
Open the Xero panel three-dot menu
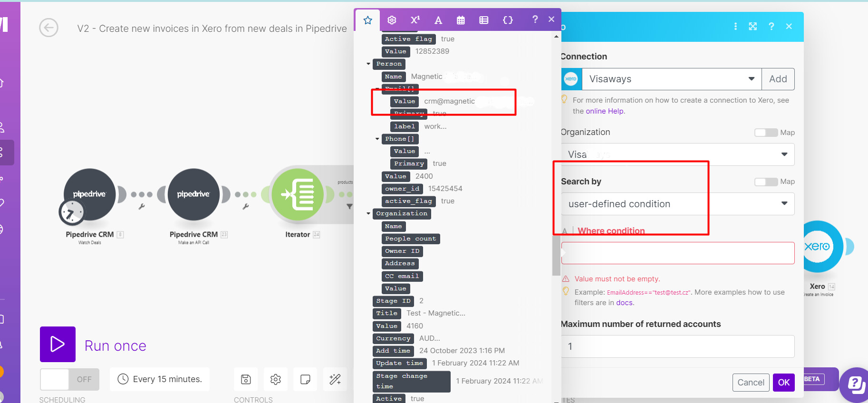[x=735, y=27]
